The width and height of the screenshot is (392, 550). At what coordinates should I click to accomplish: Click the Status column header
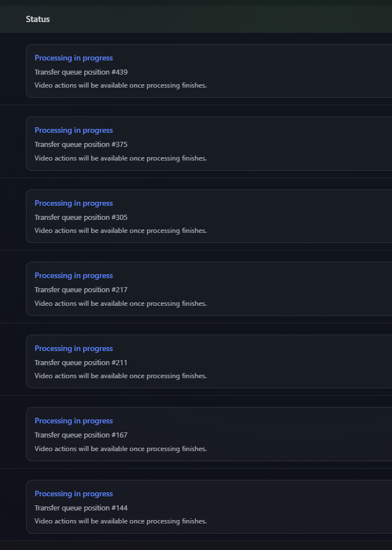37,19
